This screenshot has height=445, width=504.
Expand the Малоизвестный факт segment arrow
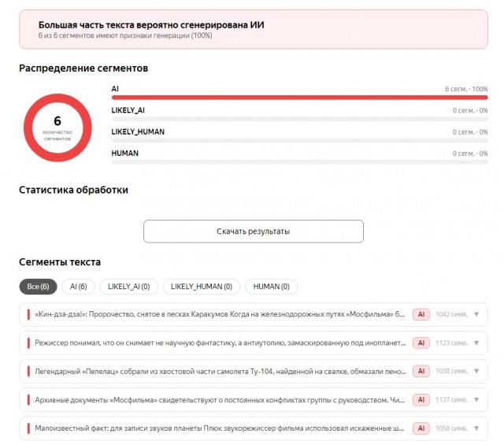[x=476, y=428]
